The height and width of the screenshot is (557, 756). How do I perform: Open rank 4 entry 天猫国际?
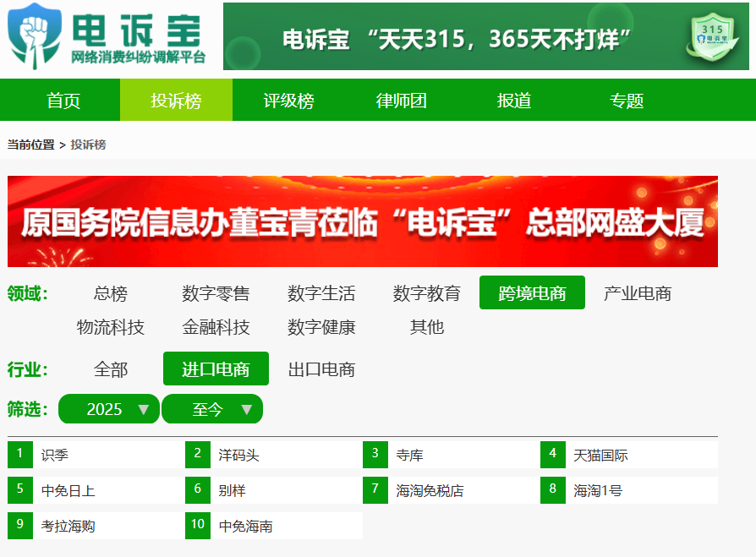629,455
